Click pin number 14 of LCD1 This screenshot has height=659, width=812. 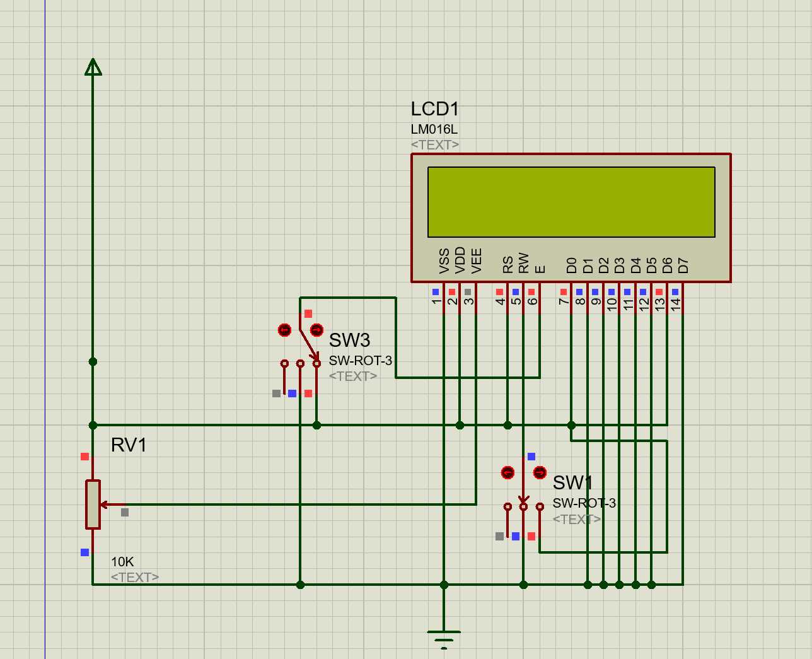click(676, 303)
